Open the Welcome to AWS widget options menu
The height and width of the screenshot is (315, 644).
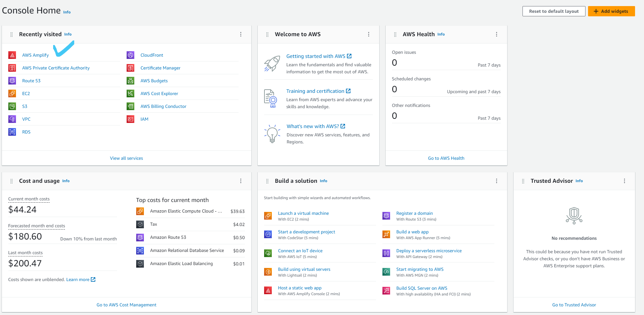[x=369, y=34]
